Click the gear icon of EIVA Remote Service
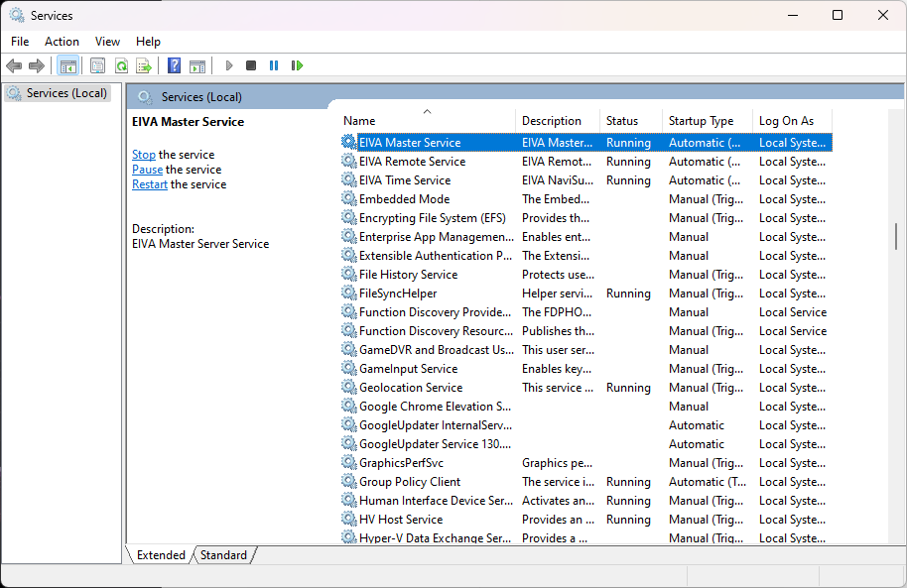This screenshot has width=907, height=588. point(348,161)
